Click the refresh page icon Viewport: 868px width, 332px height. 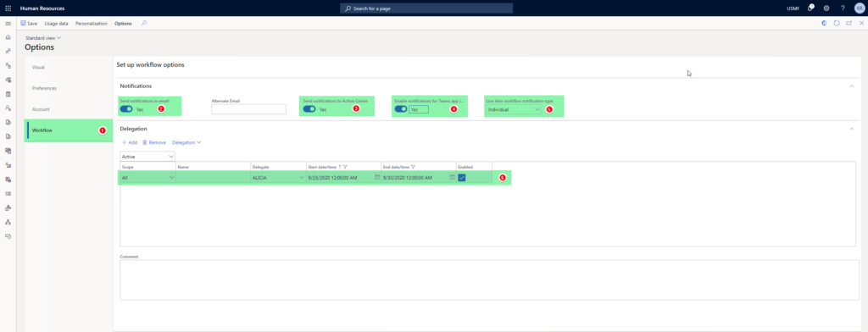[837, 23]
